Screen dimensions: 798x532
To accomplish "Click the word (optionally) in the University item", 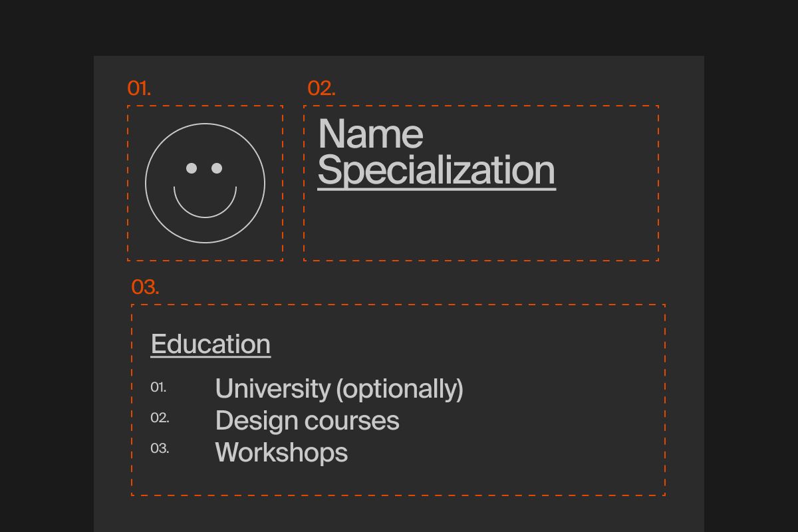I will tap(400, 388).
